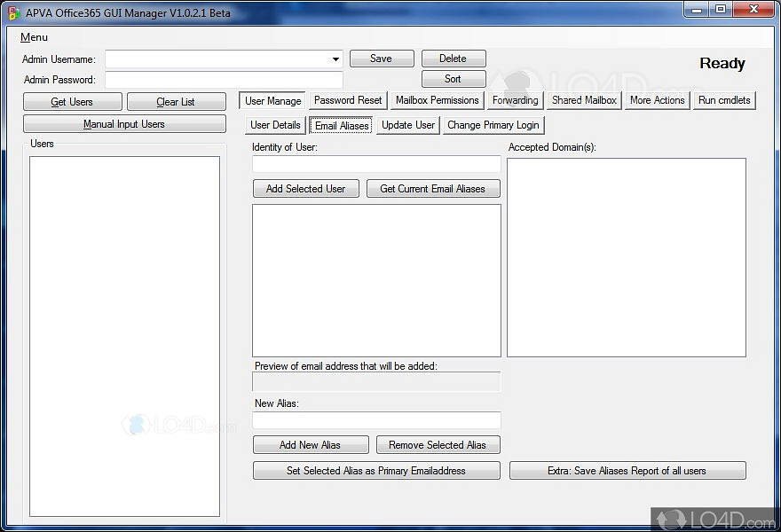Click Manual Input Users
The height and width of the screenshot is (532, 781).
(124, 123)
